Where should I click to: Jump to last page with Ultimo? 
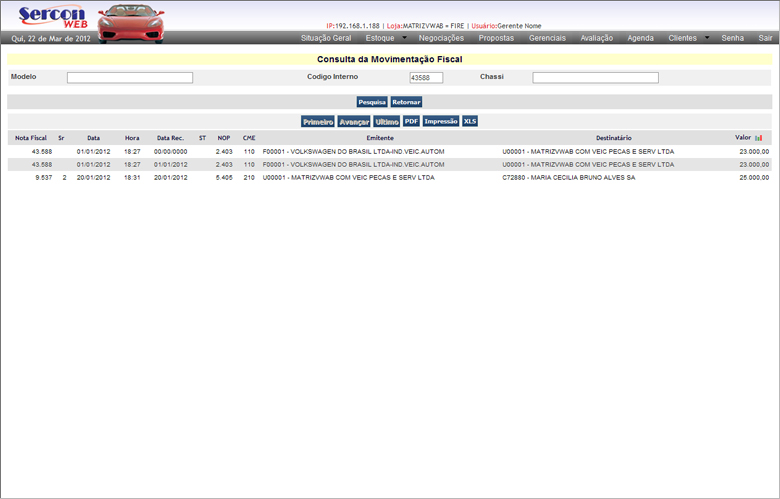(387, 121)
